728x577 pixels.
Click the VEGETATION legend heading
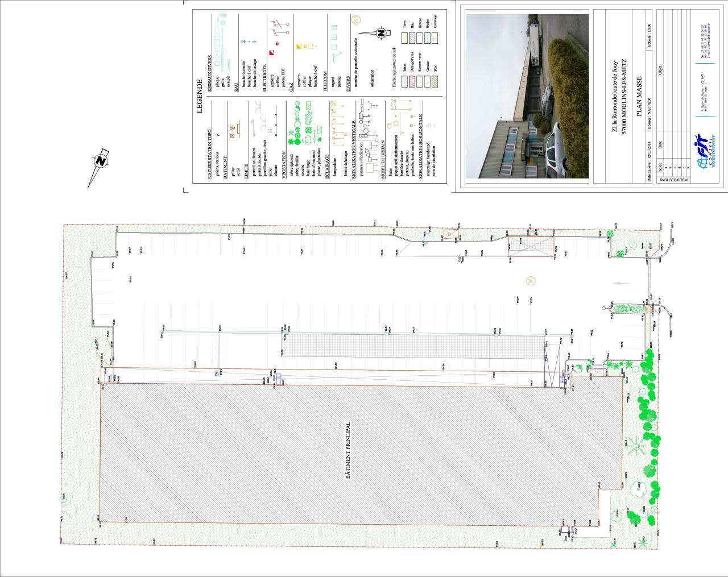click(x=284, y=164)
